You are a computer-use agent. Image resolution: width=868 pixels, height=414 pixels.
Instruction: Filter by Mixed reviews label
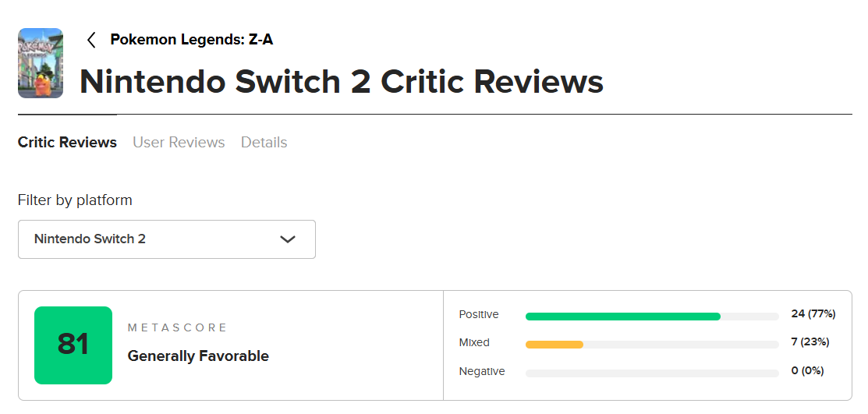point(474,342)
